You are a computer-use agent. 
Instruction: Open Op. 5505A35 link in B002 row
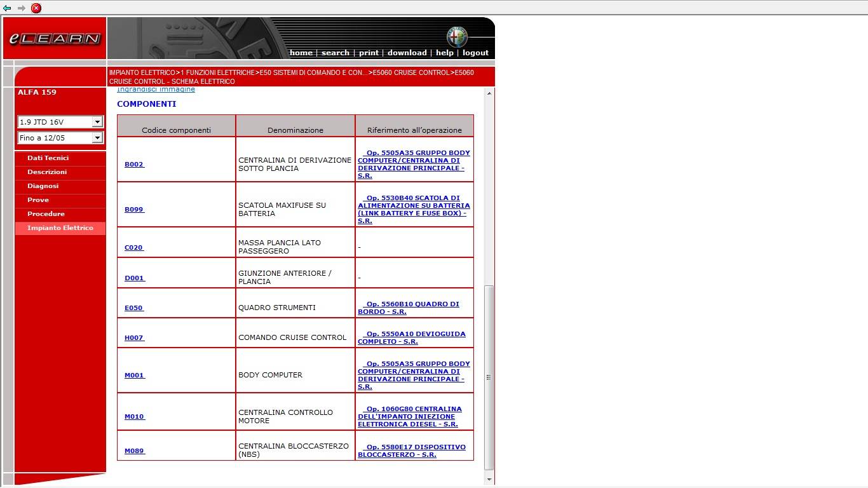(414, 164)
